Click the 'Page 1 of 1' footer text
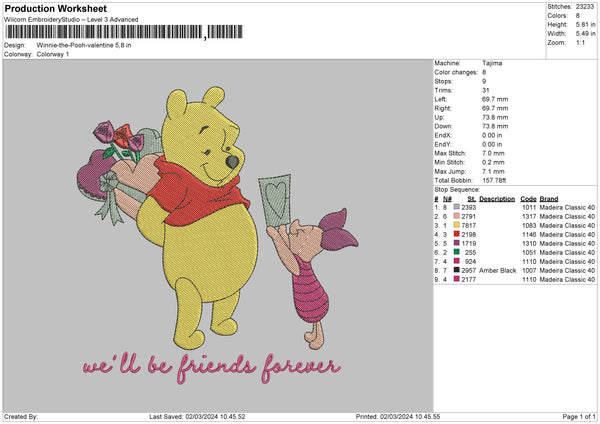Screen dimensions: 600x424 click(579, 417)
